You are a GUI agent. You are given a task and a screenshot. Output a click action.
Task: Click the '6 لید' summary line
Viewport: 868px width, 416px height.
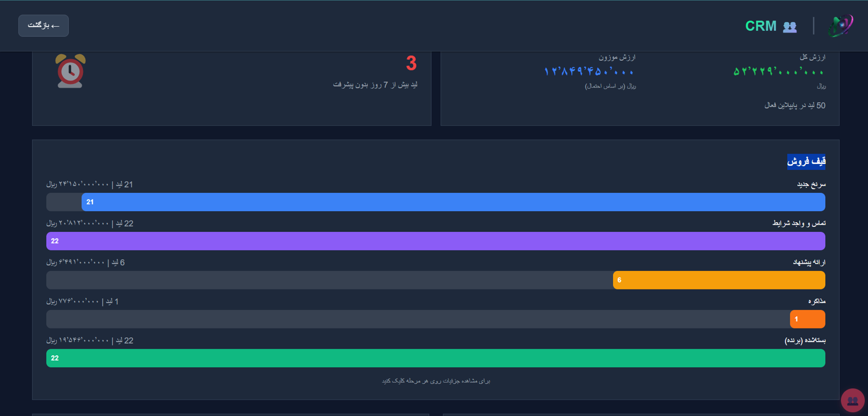[x=86, y=263]
